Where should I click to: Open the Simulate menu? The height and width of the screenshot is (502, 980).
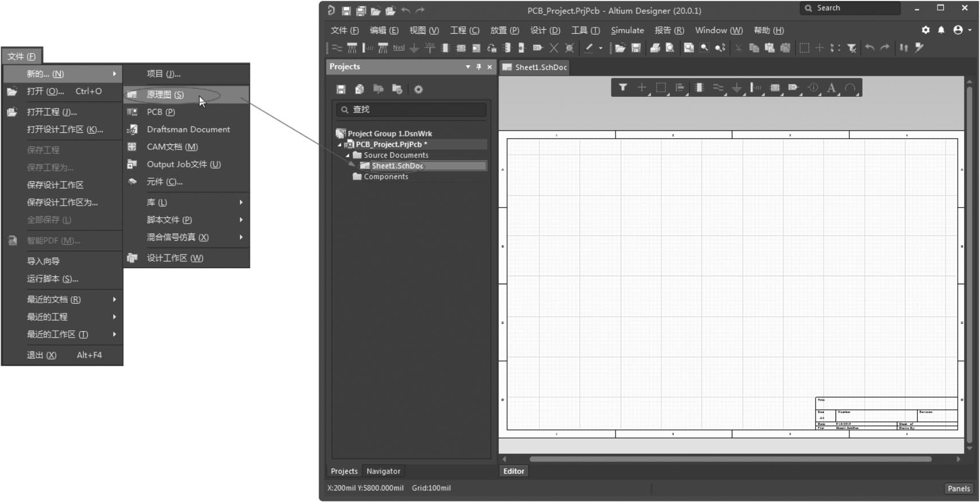point(627,30)
